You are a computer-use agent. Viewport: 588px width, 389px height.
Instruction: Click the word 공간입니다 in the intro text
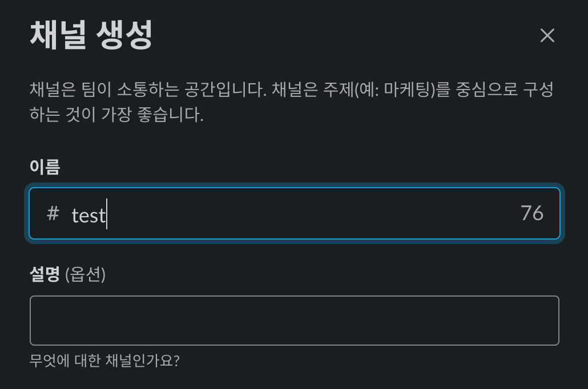[x=225, y=90]
